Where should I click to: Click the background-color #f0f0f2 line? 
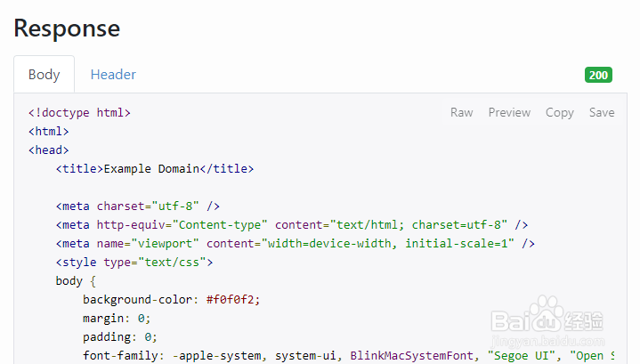tap(172, 299)
